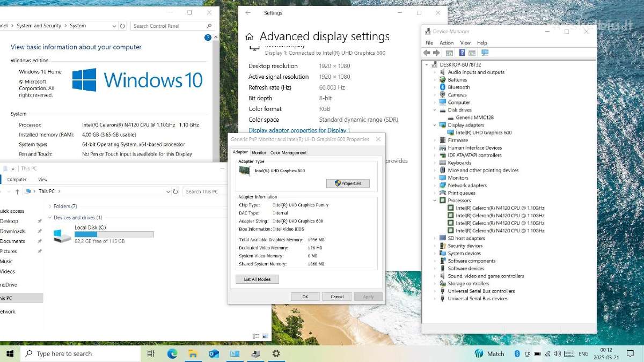This screenshot has height=362, width=644.
Task: Collapse the Devices and drives group
Action: click(x=50, y=217)
